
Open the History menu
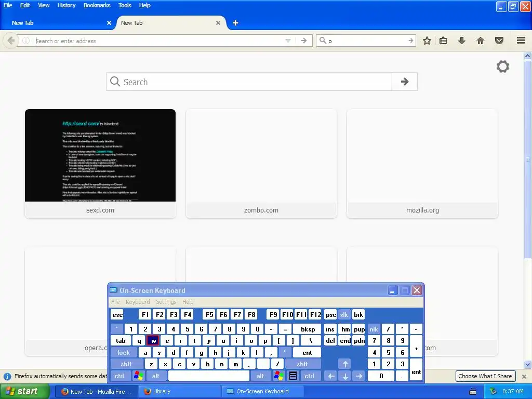coord(66,5)
